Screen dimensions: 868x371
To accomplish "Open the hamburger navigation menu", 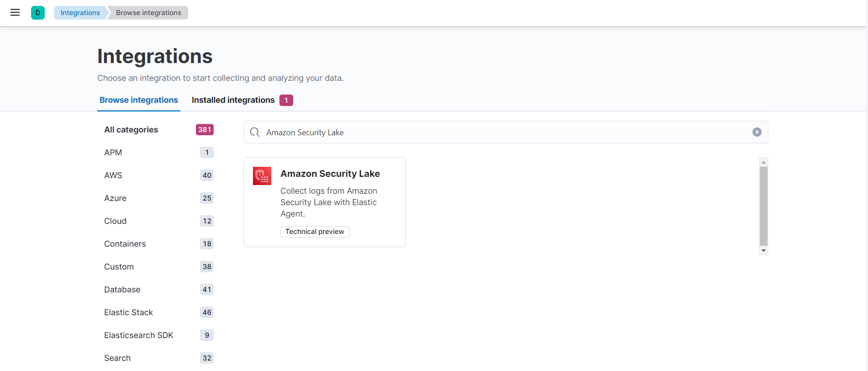I will point(15,13).
